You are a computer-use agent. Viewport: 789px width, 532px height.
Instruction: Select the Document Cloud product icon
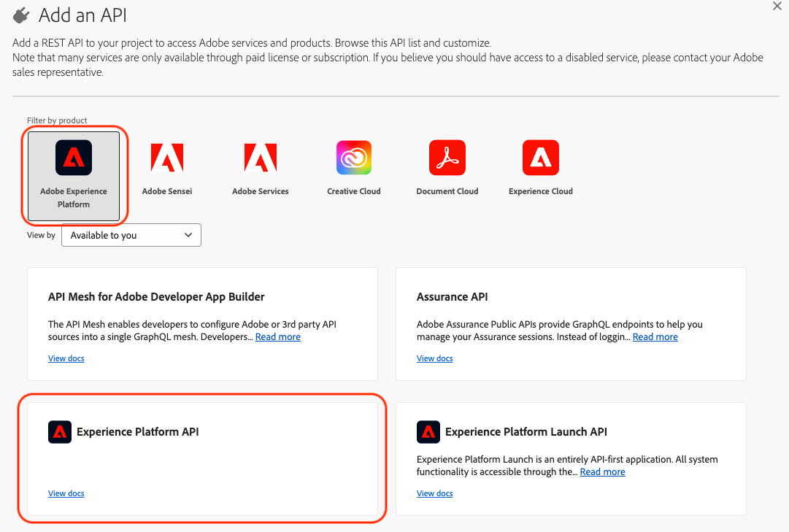click(x=447, y=158)
